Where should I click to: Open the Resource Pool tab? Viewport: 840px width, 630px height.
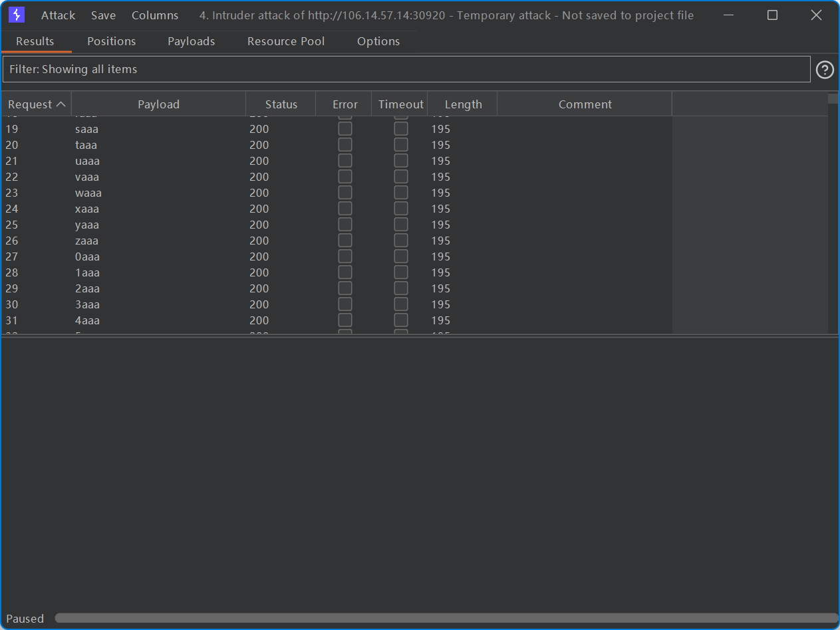[x=286, y=41]
